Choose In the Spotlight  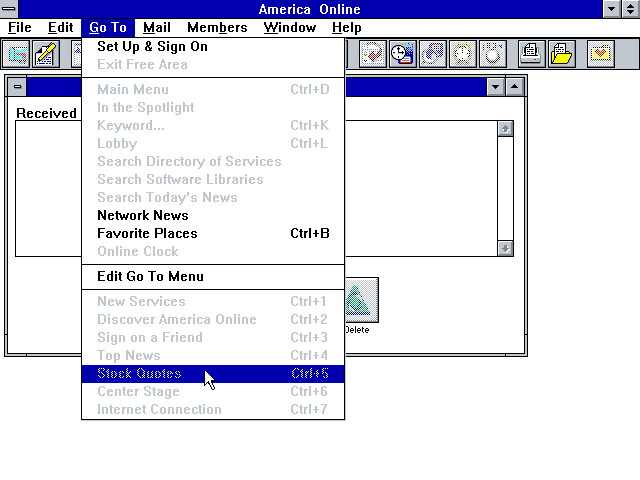point(213,107)
